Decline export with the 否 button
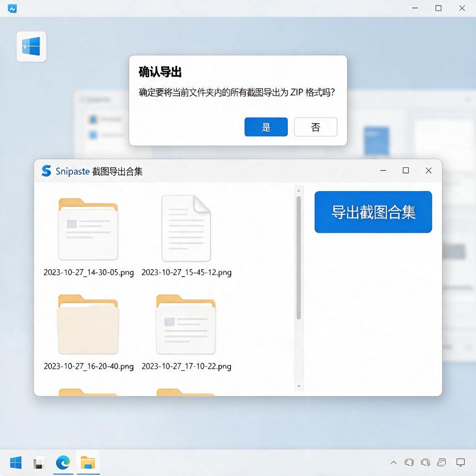Viewport: 476px width, 476px height. click(x=316, y=127)
